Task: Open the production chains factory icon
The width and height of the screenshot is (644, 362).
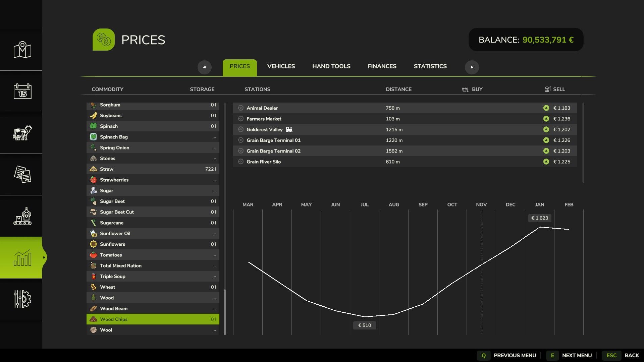Action: [x=22, y=216]
